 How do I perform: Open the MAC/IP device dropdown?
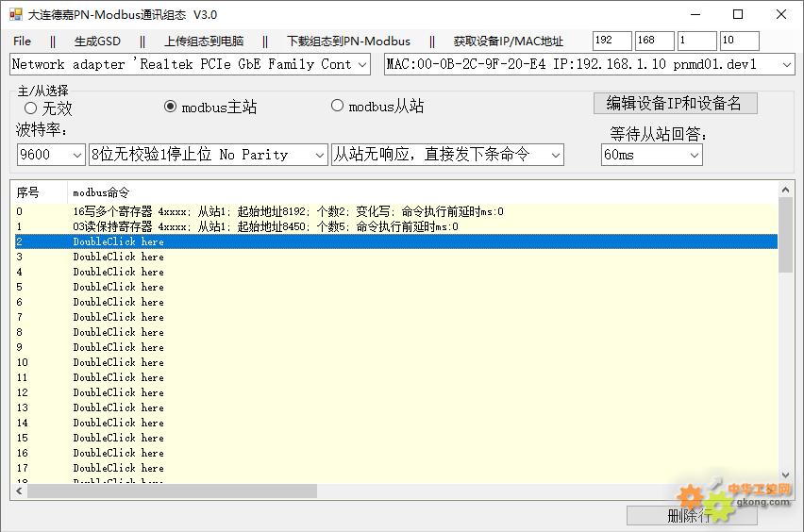(786, 65)
